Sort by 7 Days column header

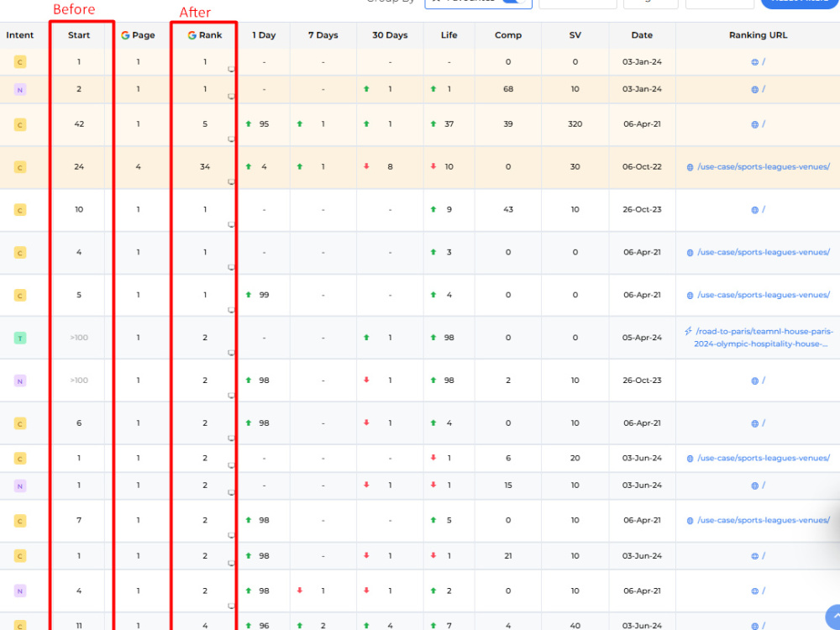(x=323, y=34)
